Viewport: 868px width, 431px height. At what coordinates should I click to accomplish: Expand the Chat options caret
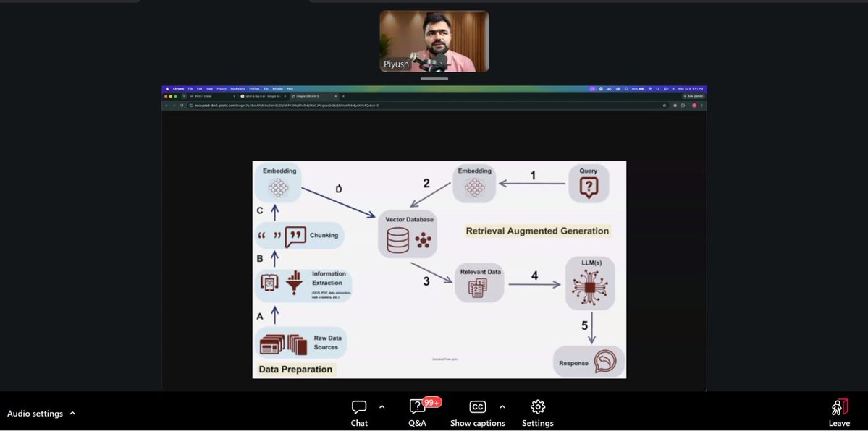[382, 407]
